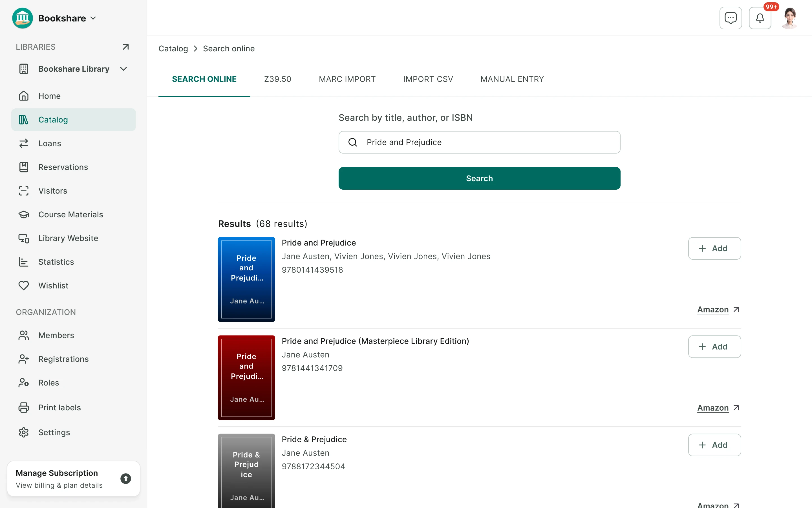The image size is (812, 508).
Task: Go to Home in sidebar
Action: coord(74,96)
